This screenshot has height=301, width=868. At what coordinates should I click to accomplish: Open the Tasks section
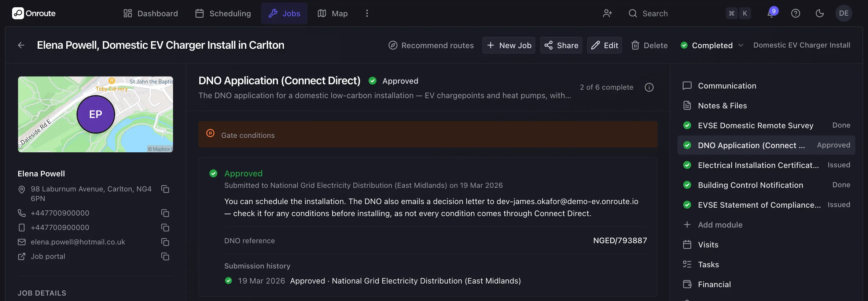tap(766, 264)
